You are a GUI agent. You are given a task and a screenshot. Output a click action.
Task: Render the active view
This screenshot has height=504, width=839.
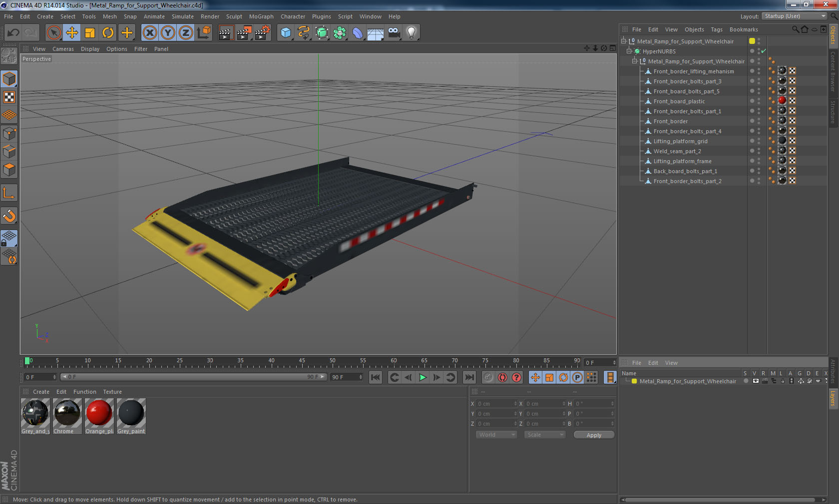point(226,33)
